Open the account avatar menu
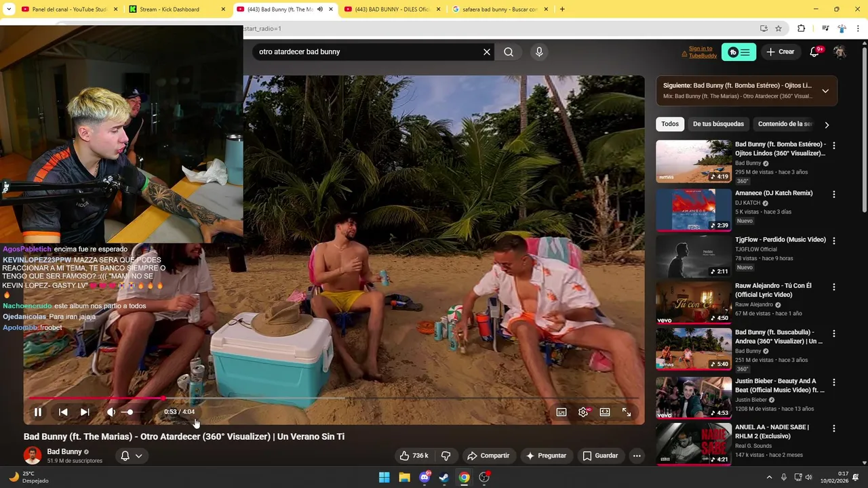 840,52
